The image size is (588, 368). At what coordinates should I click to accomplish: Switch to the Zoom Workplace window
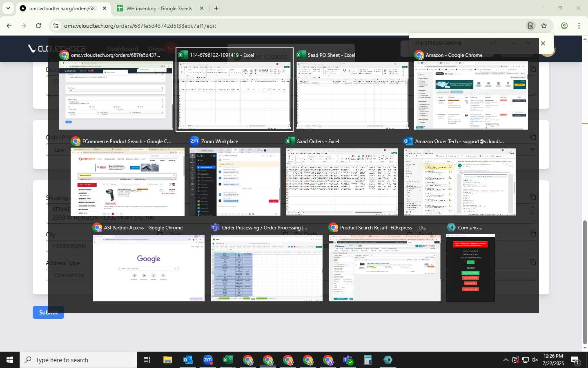coord(235,177)
